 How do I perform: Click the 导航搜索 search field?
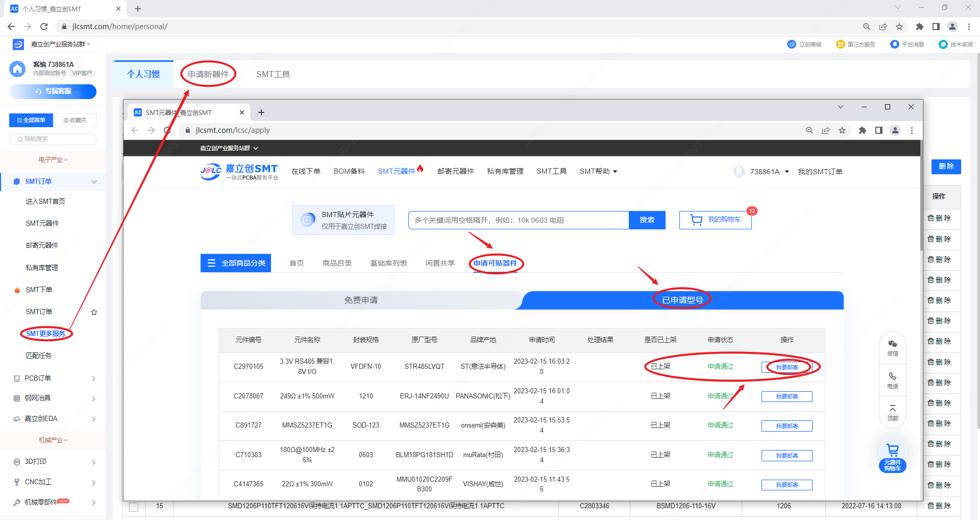(x=53, y=139)
